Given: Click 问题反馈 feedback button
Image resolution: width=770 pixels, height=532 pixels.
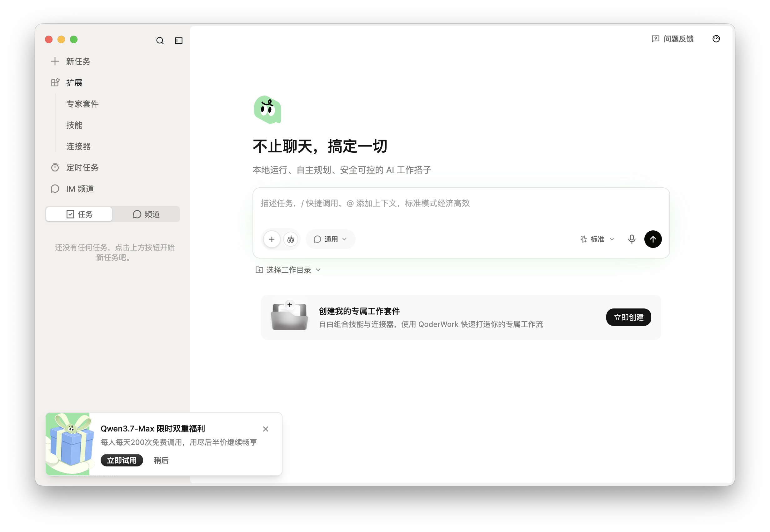Looking at the screenshot, I should [x=672, y=39].
